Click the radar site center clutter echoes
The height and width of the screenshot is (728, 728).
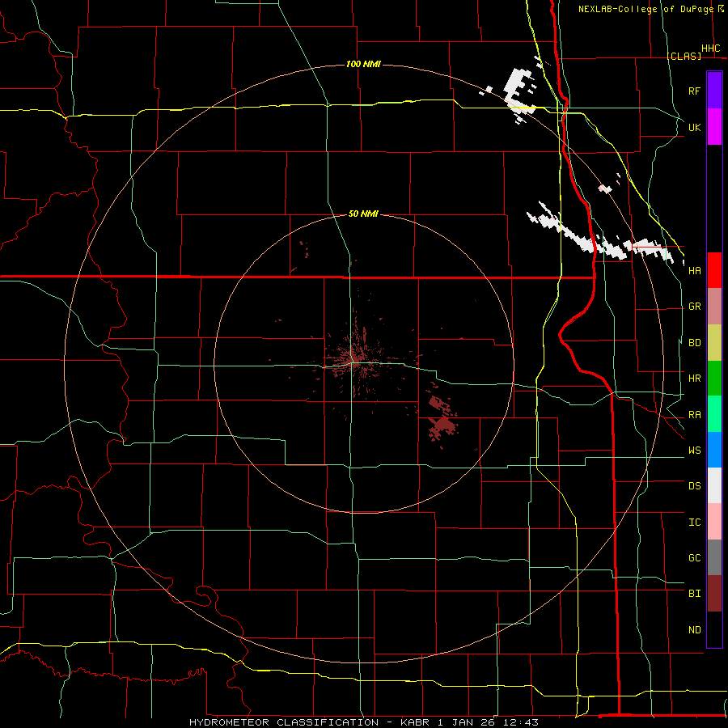point(357,360)
